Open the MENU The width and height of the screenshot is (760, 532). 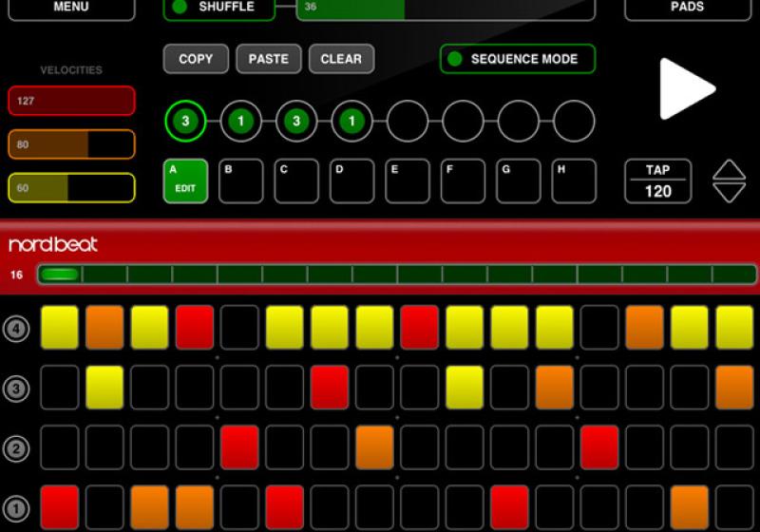71,8
